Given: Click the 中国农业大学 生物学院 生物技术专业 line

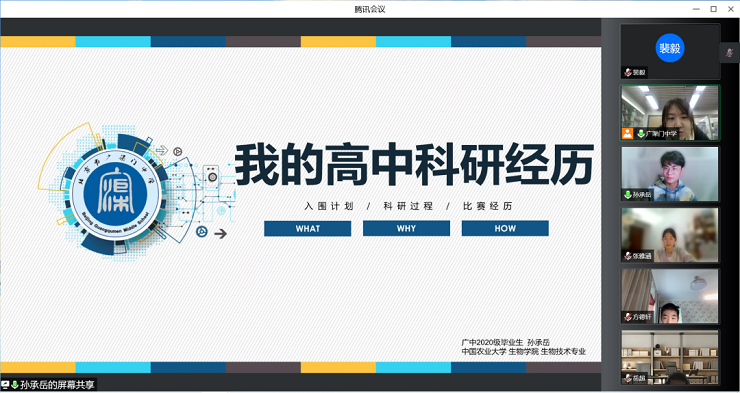Looking at the screenshot, I should [524, 351].
